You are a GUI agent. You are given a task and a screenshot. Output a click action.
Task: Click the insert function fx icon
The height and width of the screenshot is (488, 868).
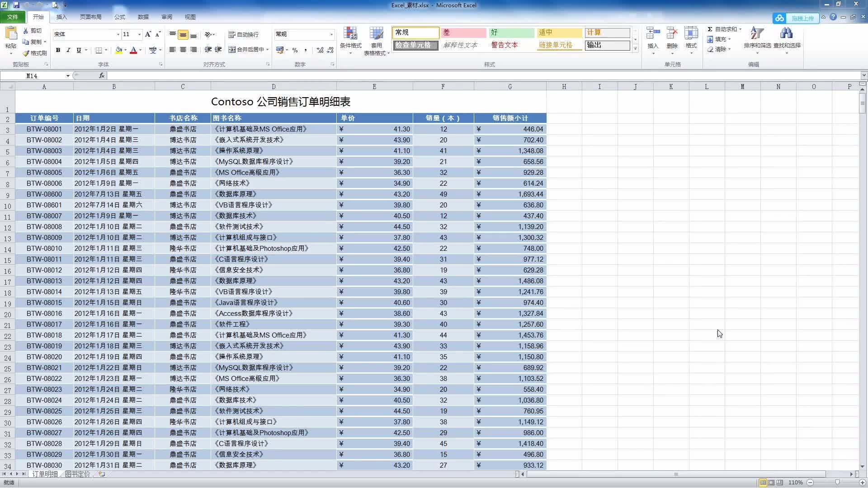pyautogui.click(x=102, y=75)
